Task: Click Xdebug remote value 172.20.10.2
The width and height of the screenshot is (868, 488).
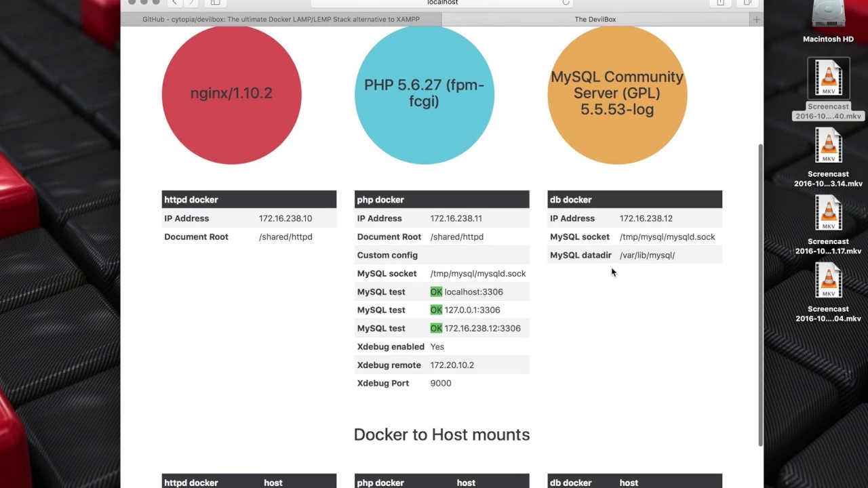Action: click(452, 365)
